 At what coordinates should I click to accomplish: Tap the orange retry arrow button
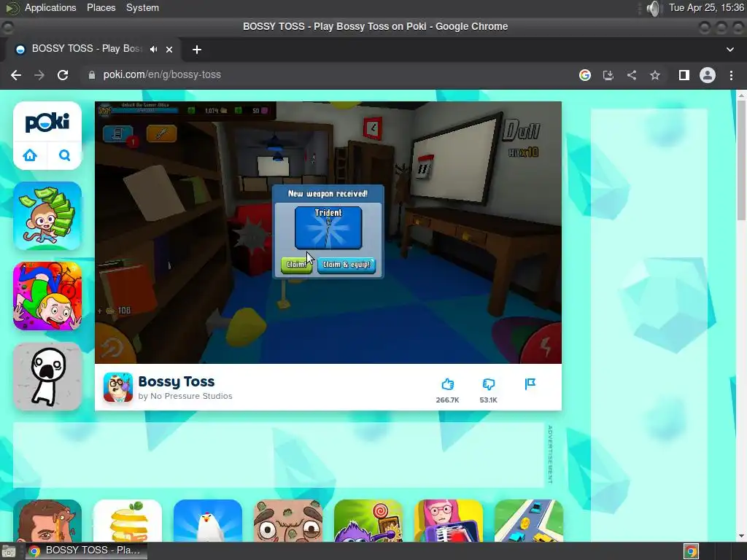112,346
